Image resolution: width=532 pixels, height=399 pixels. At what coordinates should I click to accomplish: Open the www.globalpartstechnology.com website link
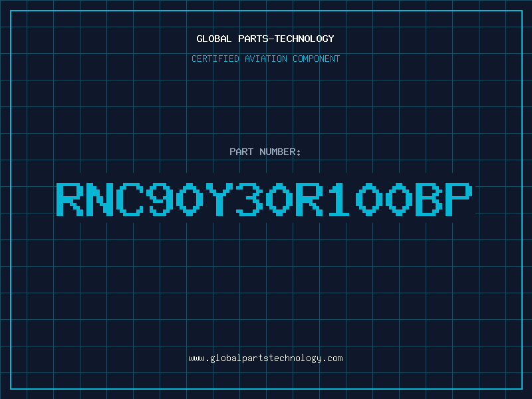pos(265,358)
